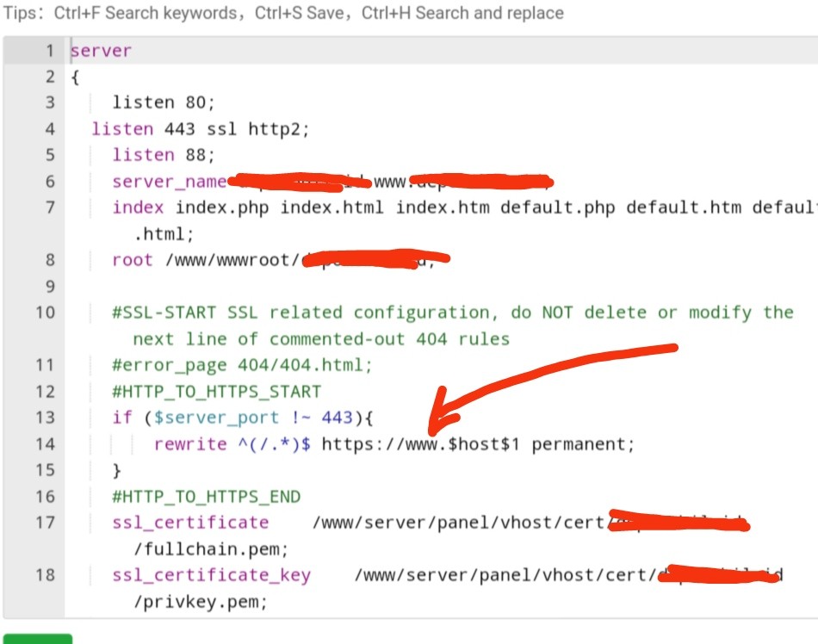This screenshot has width=818, height=644.
Task: Click the 'ssl_certificate' directive on line 17
Action: point(190,523)
